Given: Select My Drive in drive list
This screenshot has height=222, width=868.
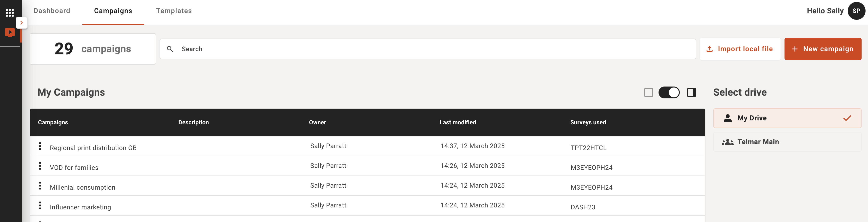Looking at the screenshot, I should coord(787,118).
